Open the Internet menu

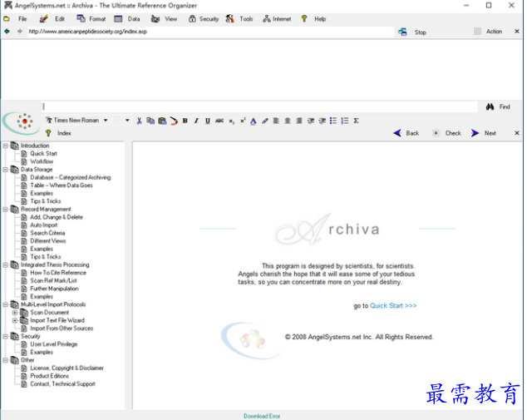282,19
